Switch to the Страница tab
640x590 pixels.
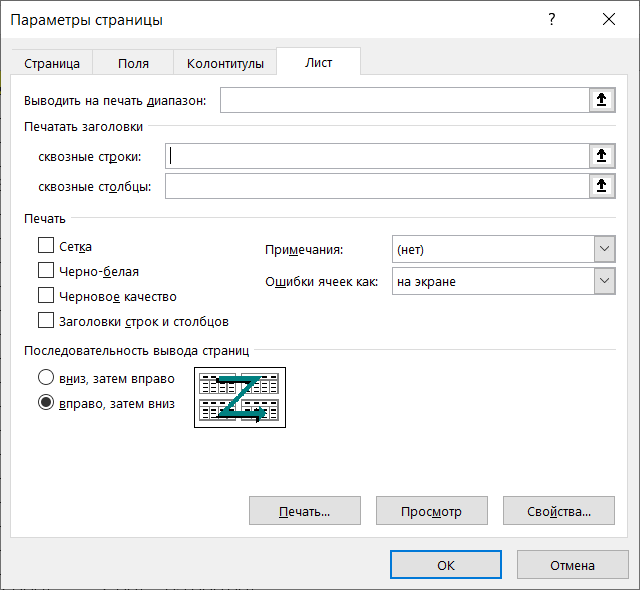[x=52, y=63]
